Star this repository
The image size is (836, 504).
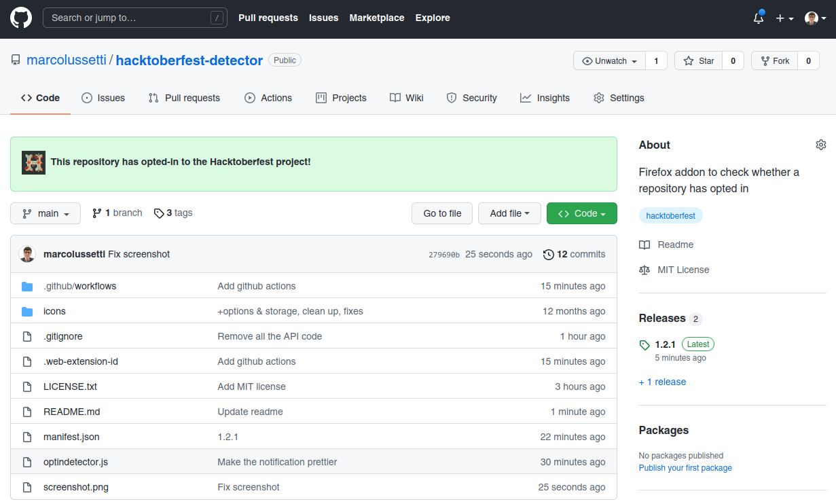(x=698, y=61)
